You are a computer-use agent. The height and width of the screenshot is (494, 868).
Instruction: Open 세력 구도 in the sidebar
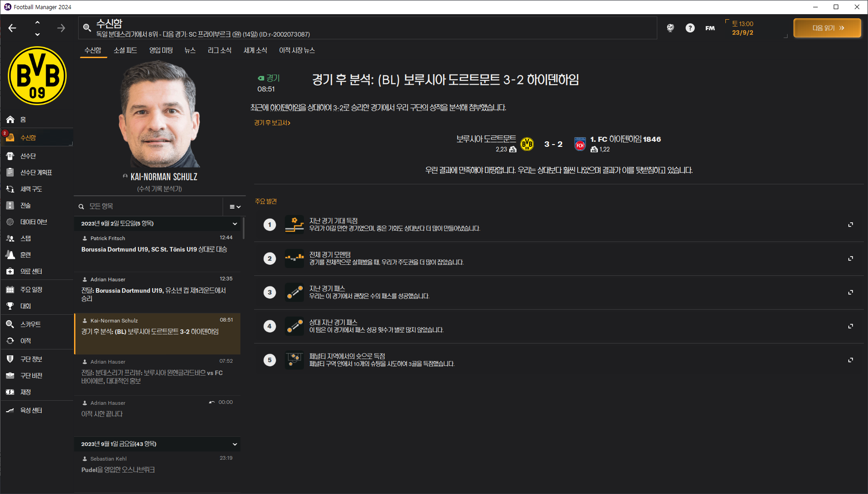point(37,189)
